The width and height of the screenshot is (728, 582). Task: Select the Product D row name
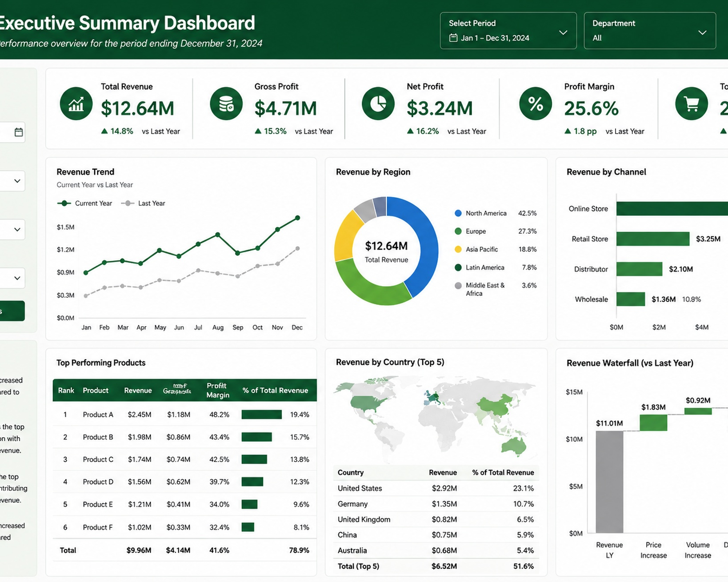pos(98,482)
